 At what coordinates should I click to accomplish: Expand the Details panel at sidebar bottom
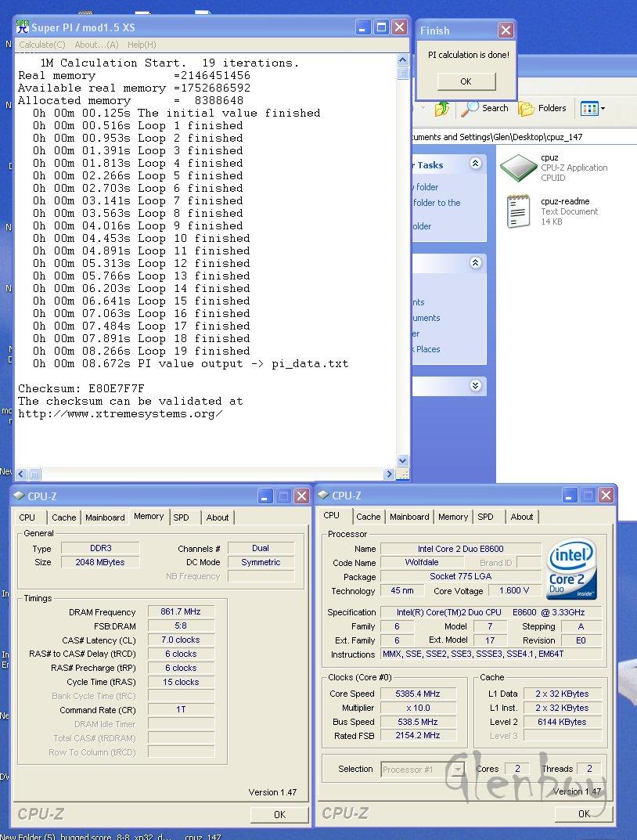(x=475, y=386)
